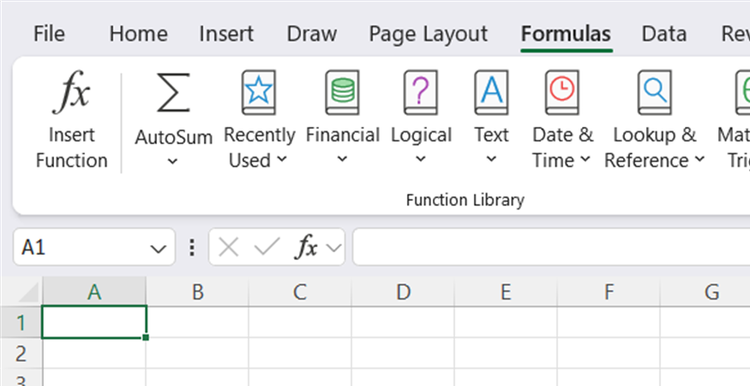Expand the Financial dropdown chevron

(342, 159)
